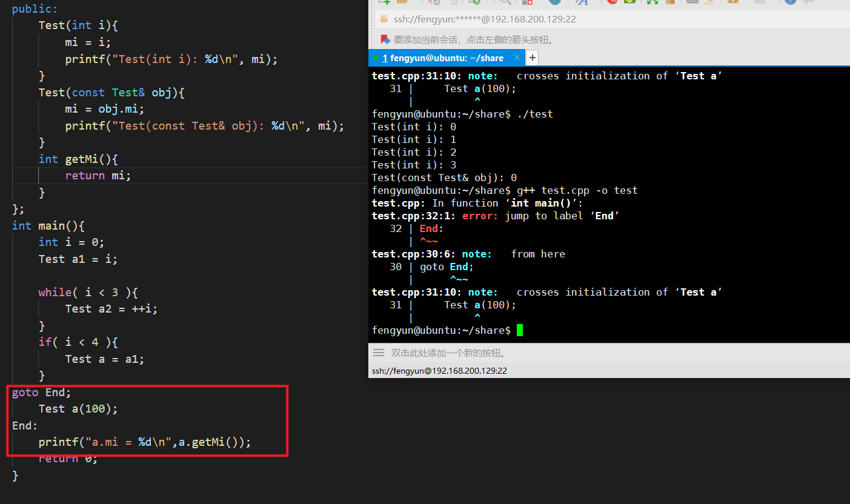
Task: Click 'public:' in the code editor
Action: [x=35, y=8]
